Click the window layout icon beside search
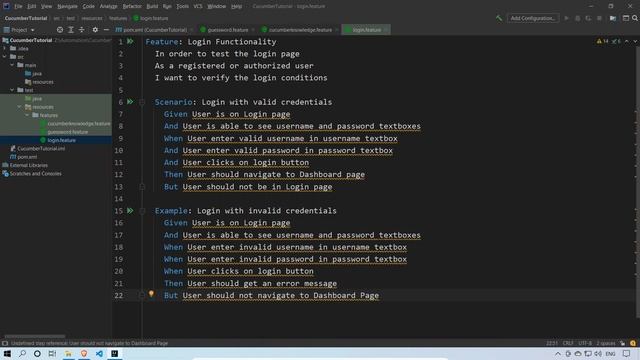 [x=626, y=18]
